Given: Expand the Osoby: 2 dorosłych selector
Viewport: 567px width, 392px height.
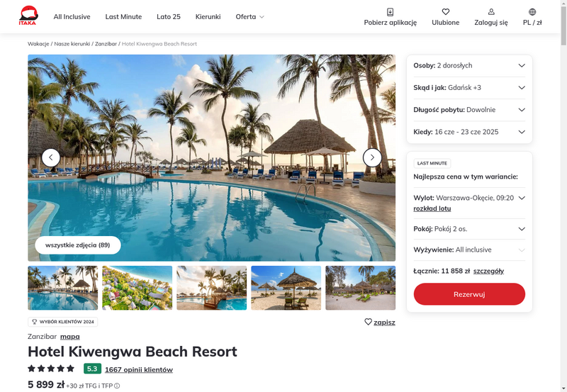Looking at the screenshot, I should [x=469, y=65].
